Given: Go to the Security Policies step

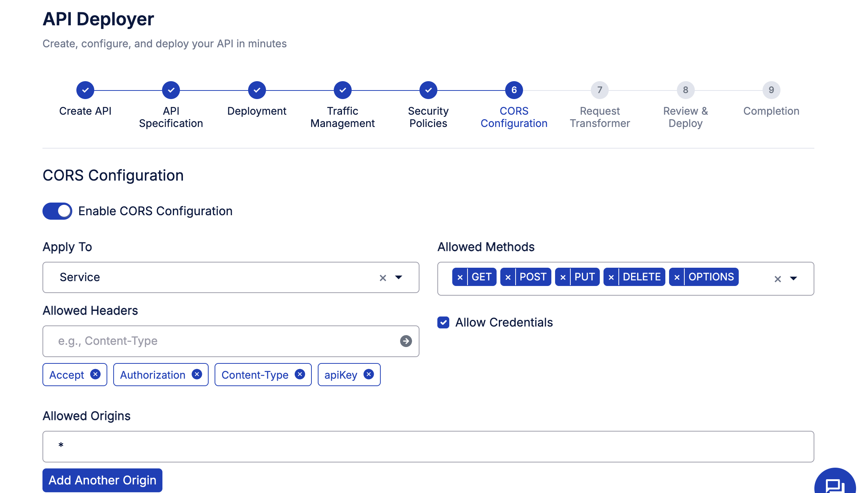Looking at the screenshot, I should click(x=428, y=90).
